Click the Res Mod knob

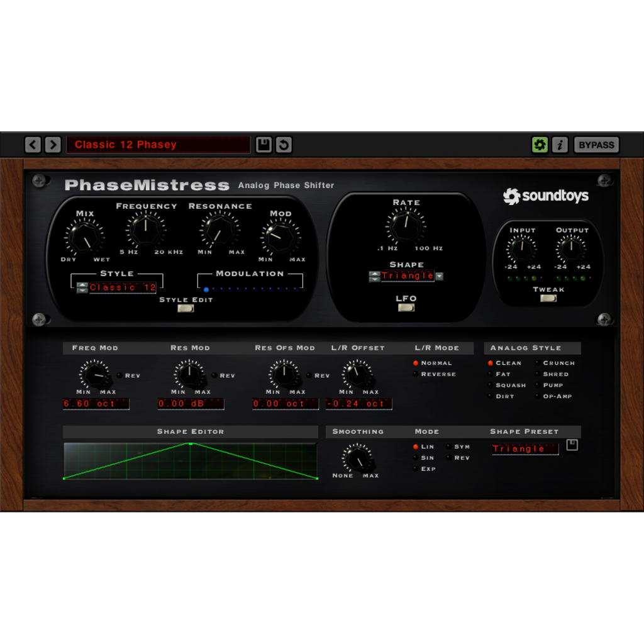click(x=189, y=374)
